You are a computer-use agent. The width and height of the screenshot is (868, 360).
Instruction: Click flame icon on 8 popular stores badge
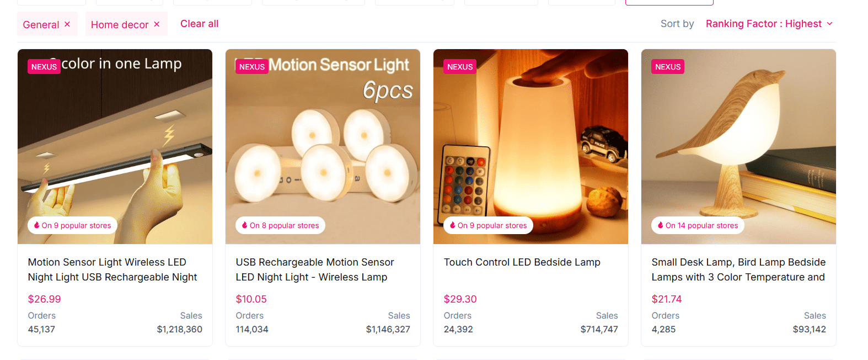pyautogui.click(x=244, y=225)
